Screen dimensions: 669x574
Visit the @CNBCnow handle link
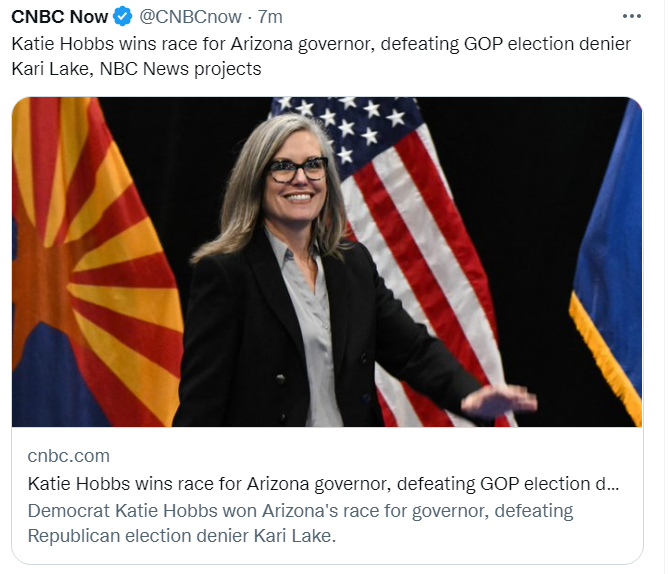190,17
